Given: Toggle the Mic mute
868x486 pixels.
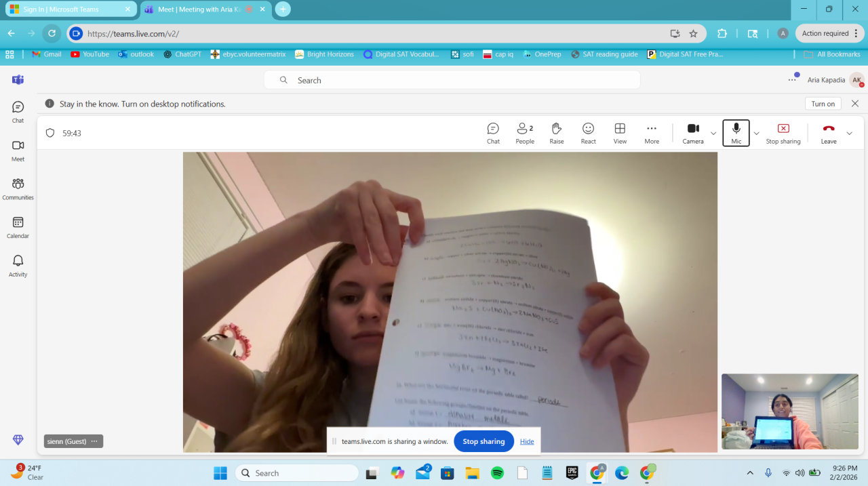Looking at the screenshot, I should tap(736, 133).
